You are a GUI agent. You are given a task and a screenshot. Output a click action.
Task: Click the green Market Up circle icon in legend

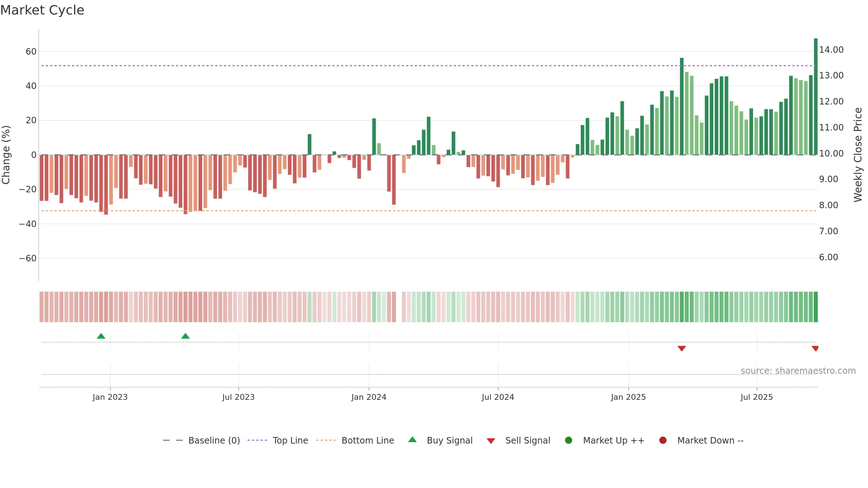(x=569, y=440)
